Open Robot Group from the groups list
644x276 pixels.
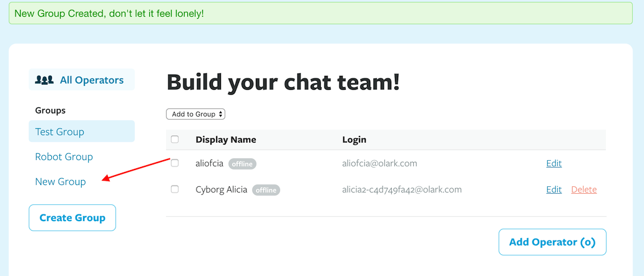click(64, 157)
